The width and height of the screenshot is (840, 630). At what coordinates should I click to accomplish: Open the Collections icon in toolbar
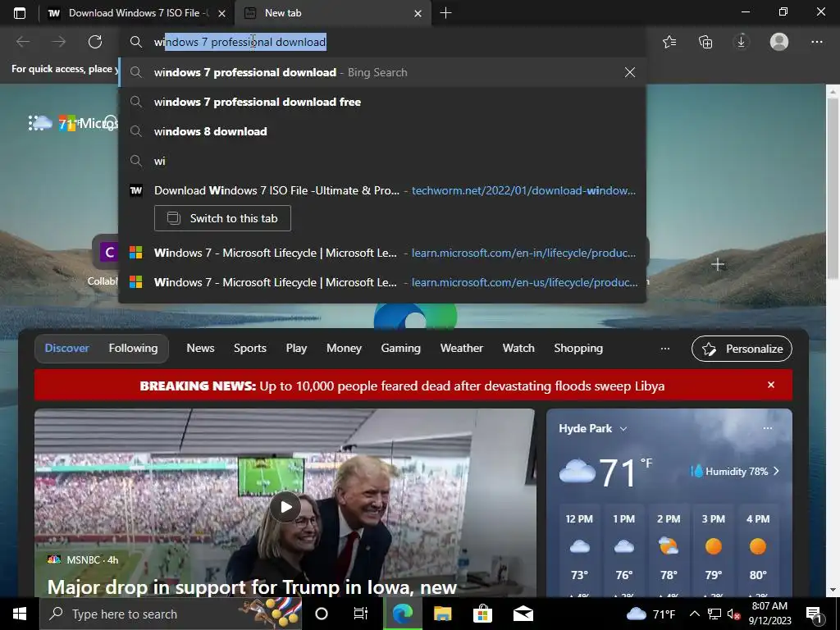(x=705, y=42)
